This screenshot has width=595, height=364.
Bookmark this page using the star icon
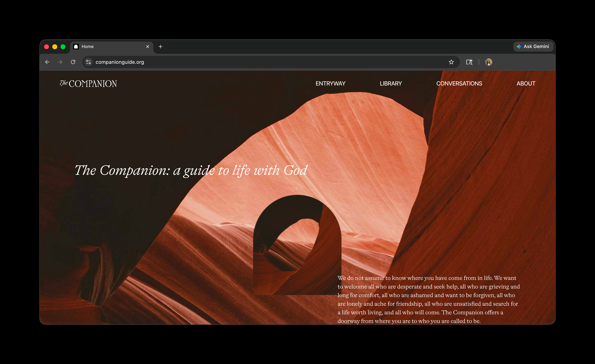pyautogui.click(x=451, y=62)
